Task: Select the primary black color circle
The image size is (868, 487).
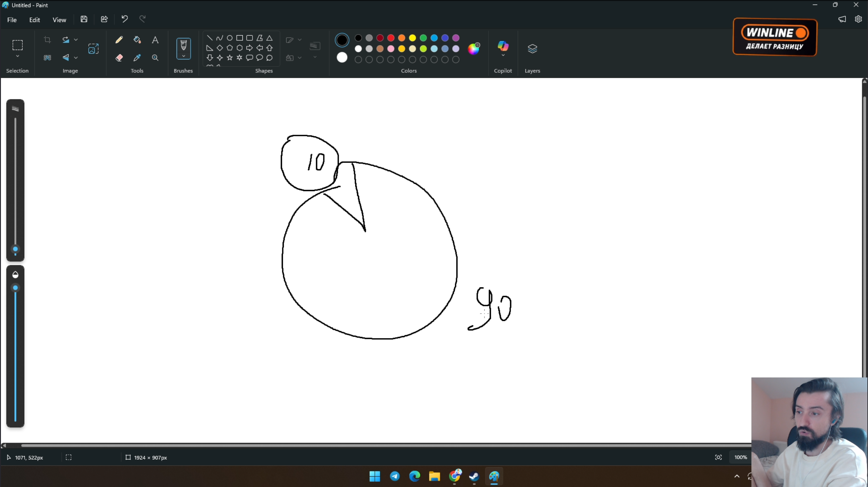Action: (342, 40)
